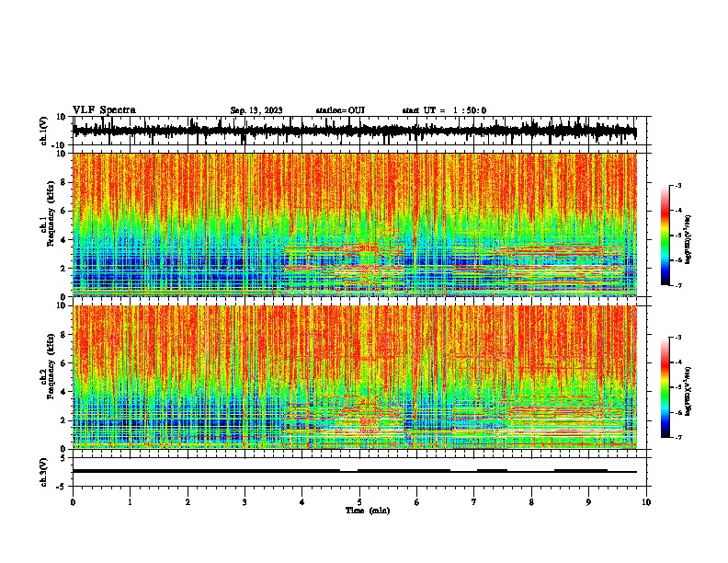Click the 'ch.3(V)' axis label
Viewport: 728px width, 563px height.
click(x=44, y=473)
